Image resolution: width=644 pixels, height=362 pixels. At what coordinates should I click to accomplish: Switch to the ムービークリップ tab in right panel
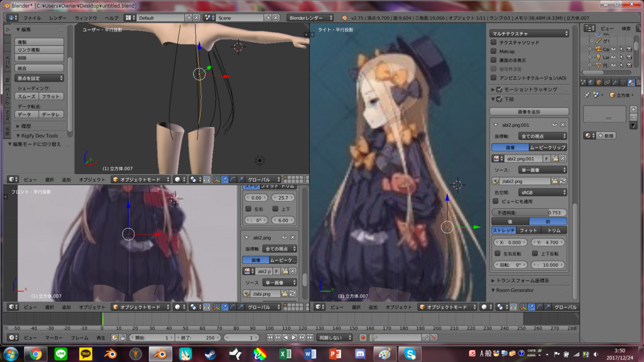pos(548,147)
